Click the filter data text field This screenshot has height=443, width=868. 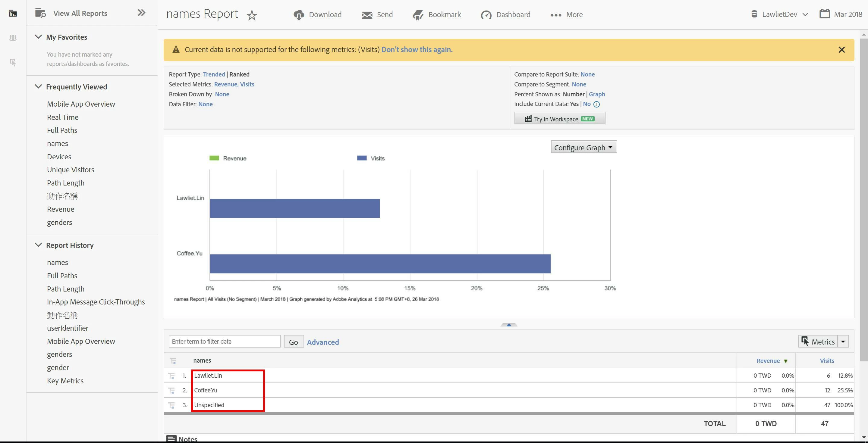pyautogui.click(x=225, y=341)
